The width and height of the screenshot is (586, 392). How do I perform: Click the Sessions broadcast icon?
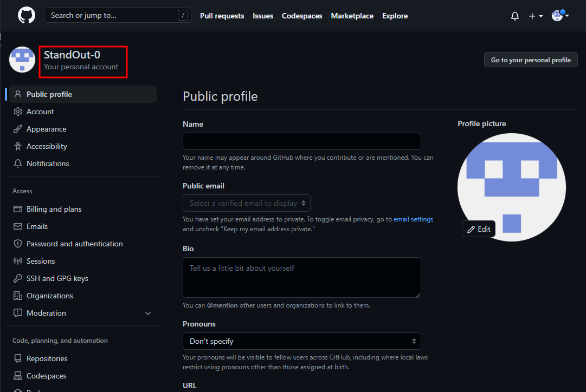point(17,261)
